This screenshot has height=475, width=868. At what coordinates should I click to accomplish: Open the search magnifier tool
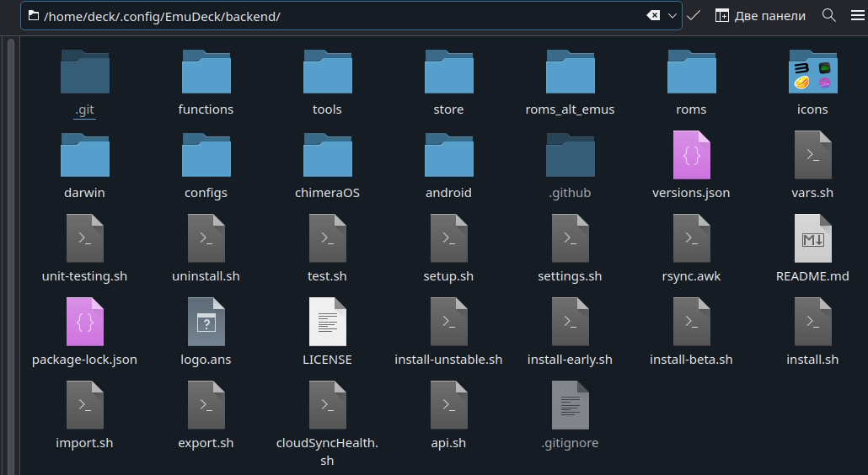(x=828, y=16)
